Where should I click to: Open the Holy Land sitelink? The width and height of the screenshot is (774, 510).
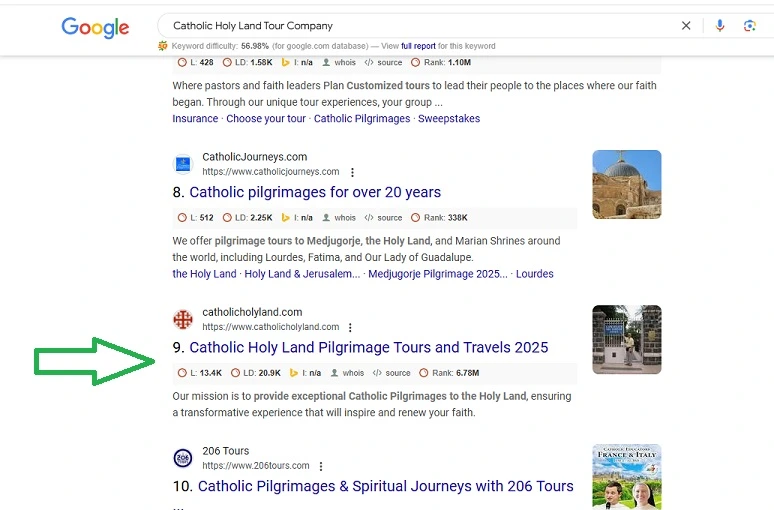(204, 274)
